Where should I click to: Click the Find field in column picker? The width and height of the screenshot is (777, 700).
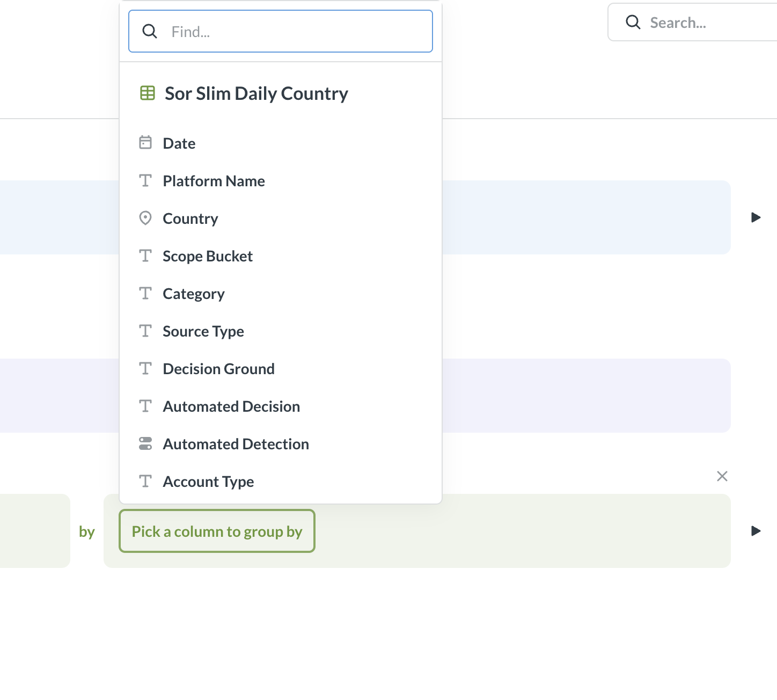pyautogui.click(x=281, y=31)
